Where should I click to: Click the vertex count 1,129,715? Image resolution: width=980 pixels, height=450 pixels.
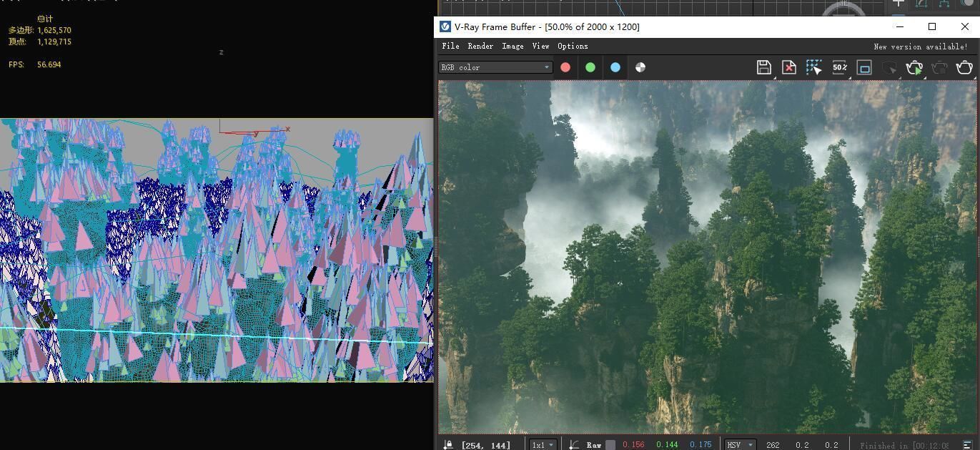click(x=54, y=41)
